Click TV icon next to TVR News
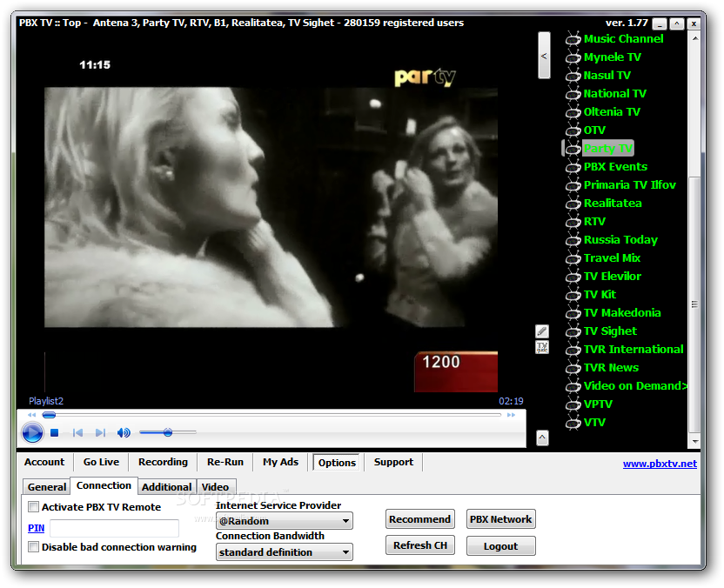Image resolution: width=724 pixels, height=588 pixels. coord(573,368)
